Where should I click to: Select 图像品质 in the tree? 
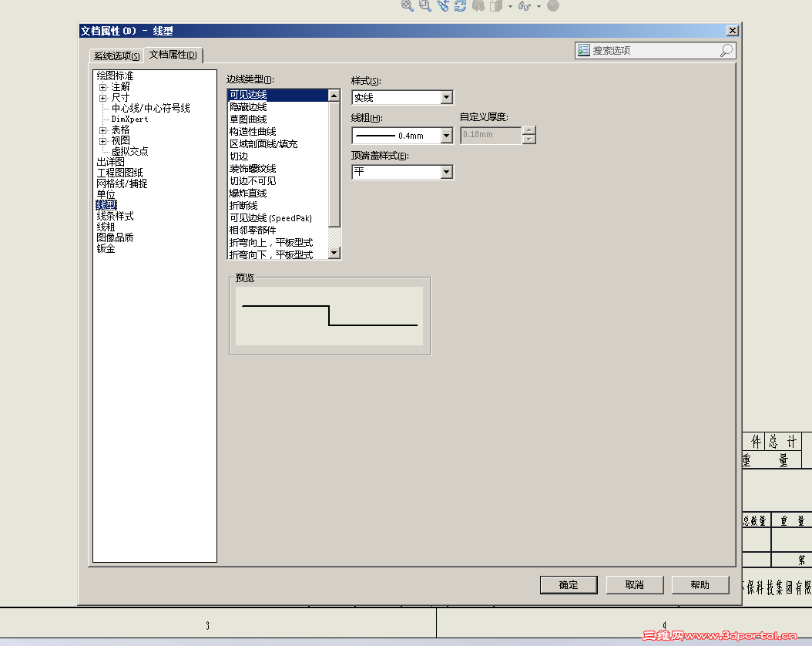click(x=115, y=237)
